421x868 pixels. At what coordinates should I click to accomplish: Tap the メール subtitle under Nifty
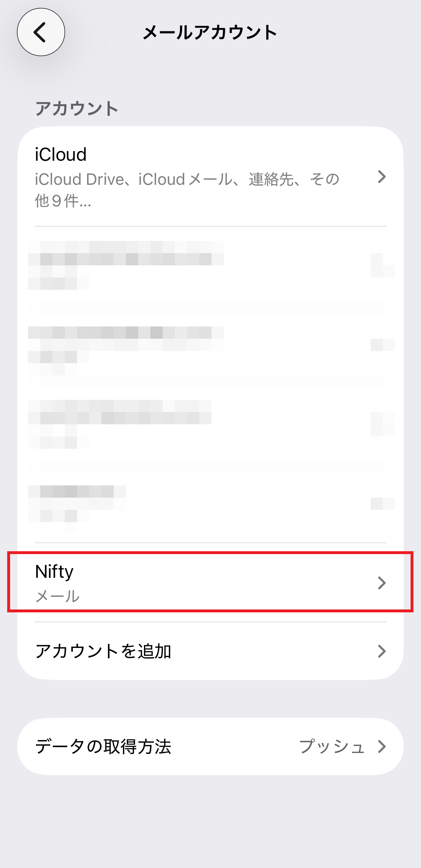57,596
